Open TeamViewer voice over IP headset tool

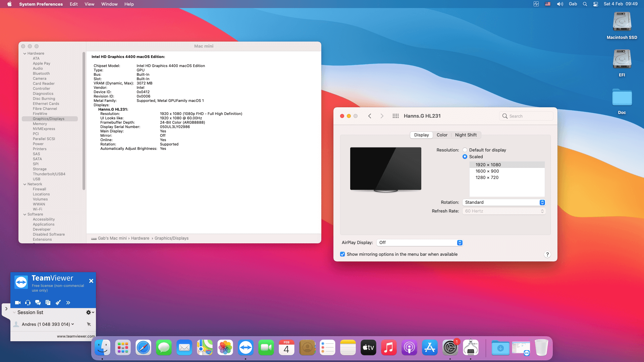28,302
